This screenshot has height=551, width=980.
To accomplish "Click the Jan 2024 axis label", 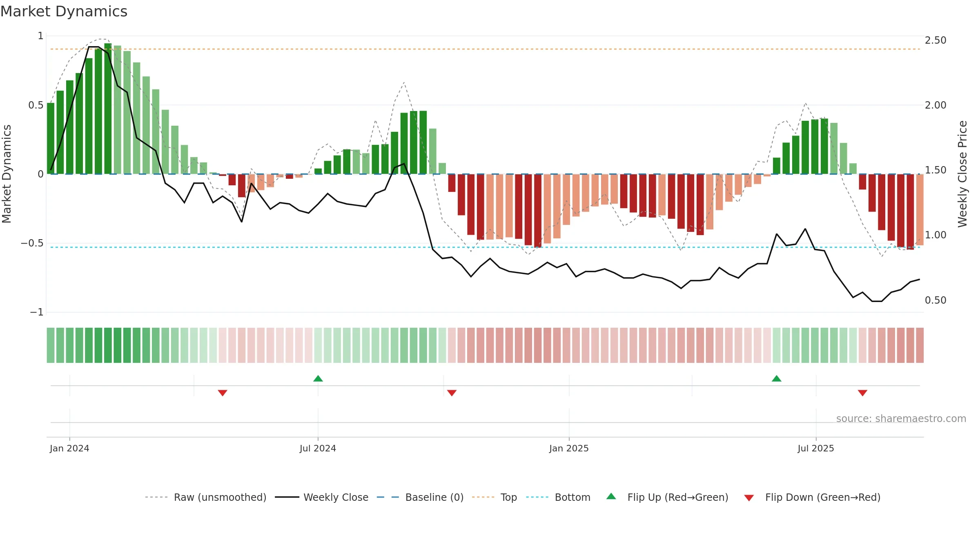I will (x=69, y=448).
